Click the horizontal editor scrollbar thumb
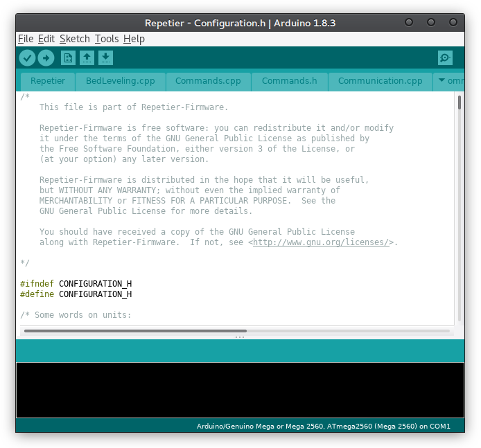The height and width of the screenshot is (448, 481). tap(135, 331)
